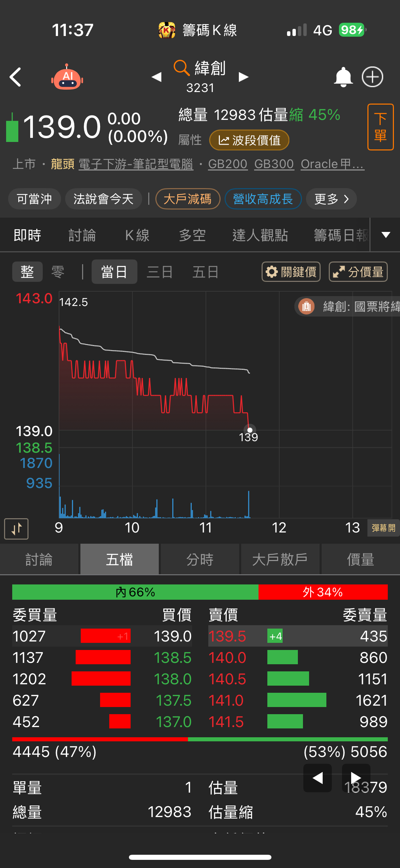Image resolution: width=400 pixels, height=868 pixels.
Task: Open the AI robot assistant
Action: click(67, 77)
